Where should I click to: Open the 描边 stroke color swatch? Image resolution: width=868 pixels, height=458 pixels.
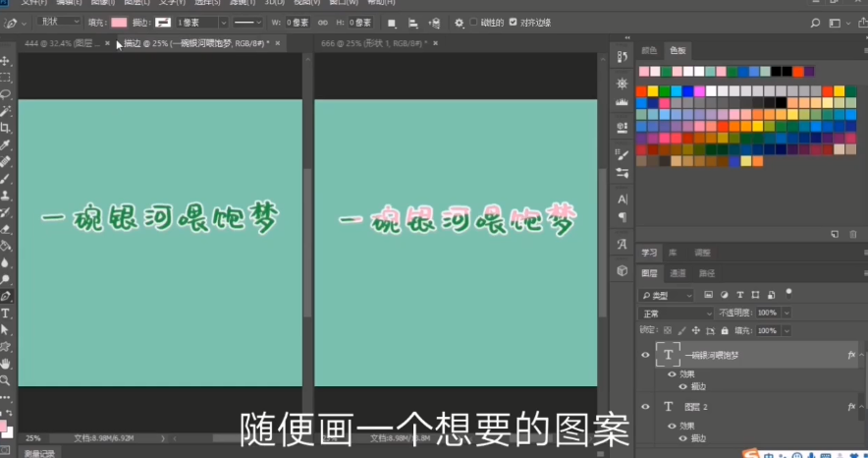[163, 23]
